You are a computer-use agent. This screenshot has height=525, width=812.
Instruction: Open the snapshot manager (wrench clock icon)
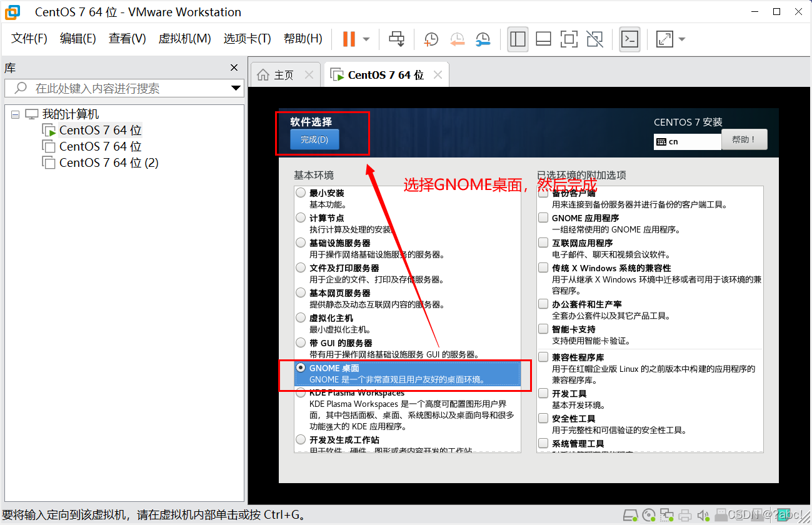[483, 39]
